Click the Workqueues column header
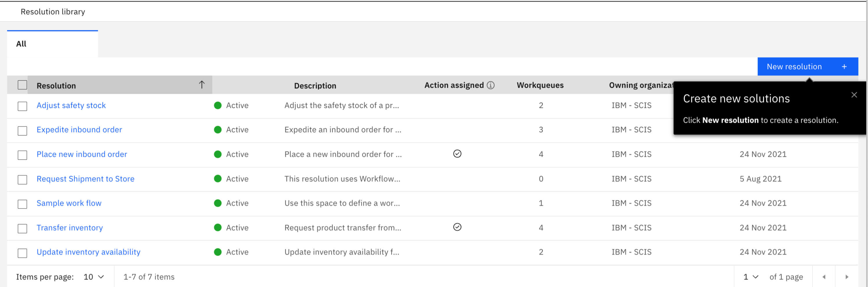 tap(540, 85)
